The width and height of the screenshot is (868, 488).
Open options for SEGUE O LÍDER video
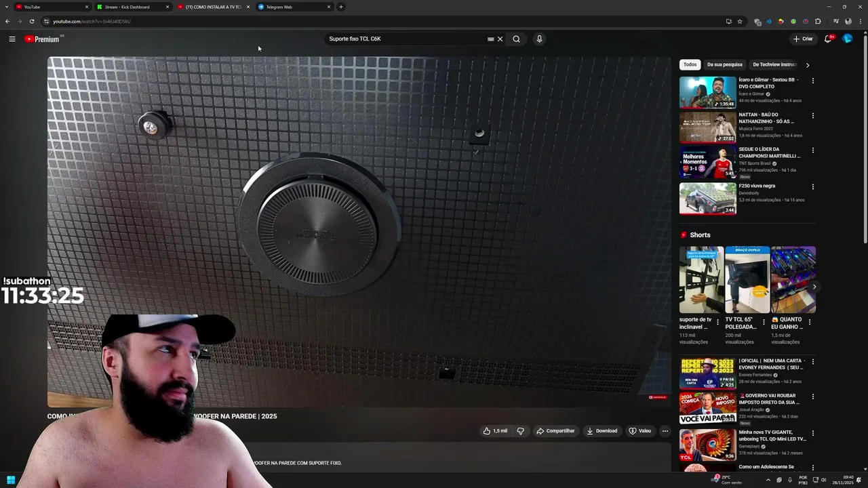813,150
